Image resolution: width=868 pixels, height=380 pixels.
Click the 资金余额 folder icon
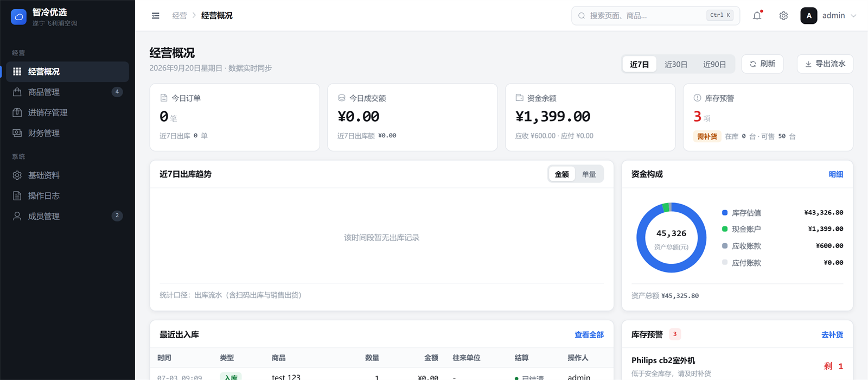pyautogui.click(x=520, y=98)
